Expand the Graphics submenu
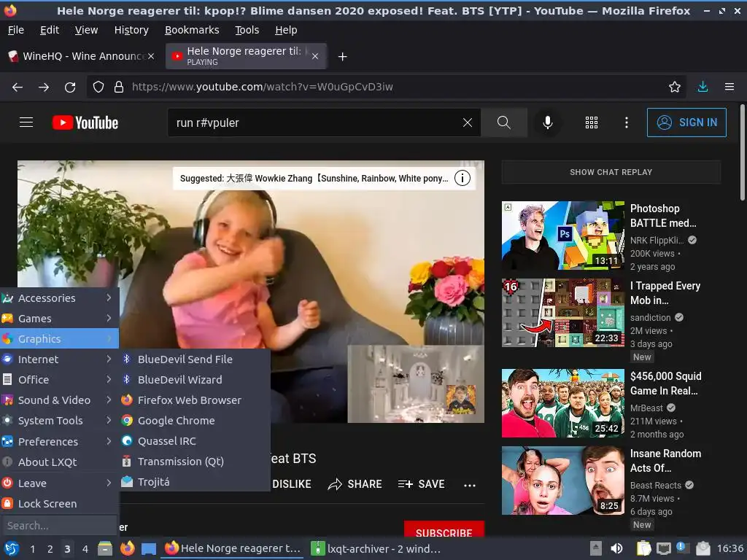The image size is (747, 560). 60,339
